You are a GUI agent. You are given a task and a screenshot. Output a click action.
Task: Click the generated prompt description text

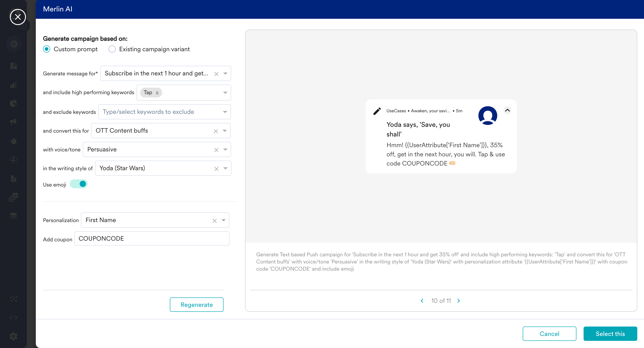[441, 262]
